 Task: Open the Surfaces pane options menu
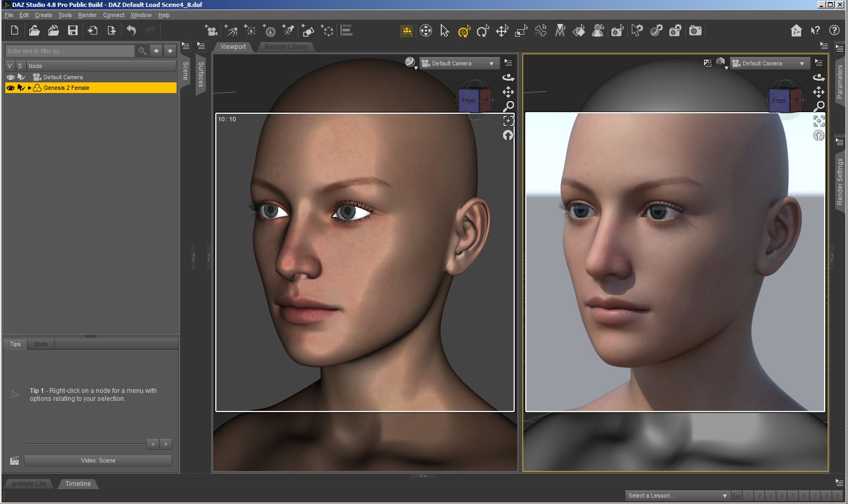point(201,46)
